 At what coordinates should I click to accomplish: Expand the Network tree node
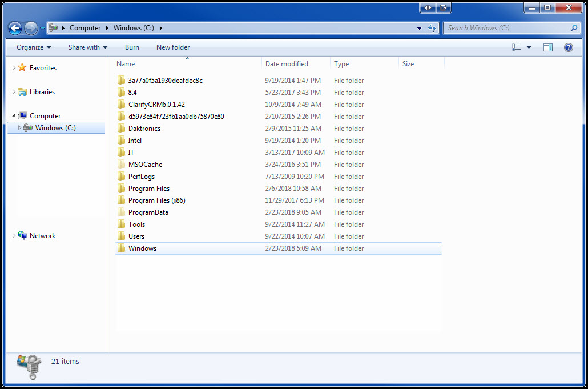14,235
